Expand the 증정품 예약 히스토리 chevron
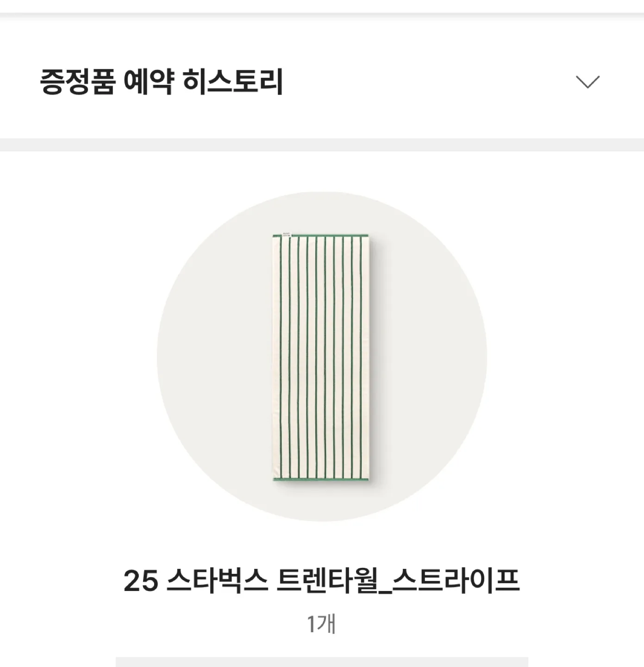This screenshot has width=644, height=667. tap(588, 82)
